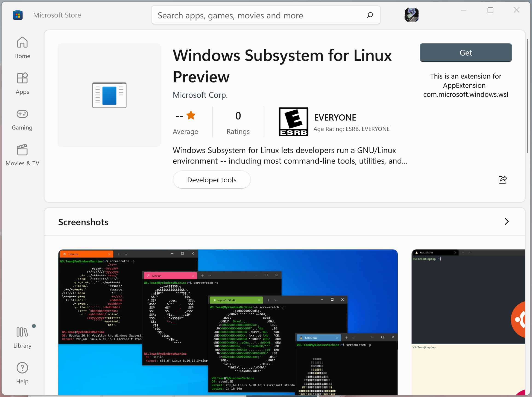Click the Microsoft Corp. developer link

tap(200, 95)
